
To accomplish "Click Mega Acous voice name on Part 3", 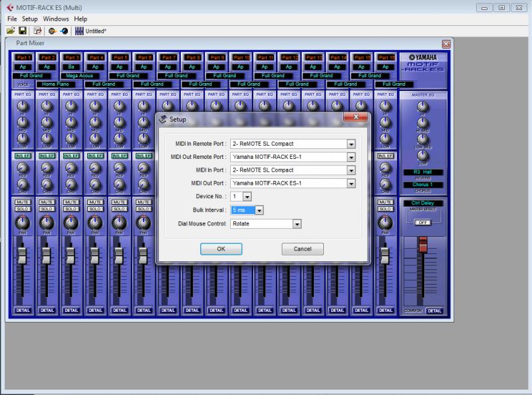I will [x=79, y=76].
